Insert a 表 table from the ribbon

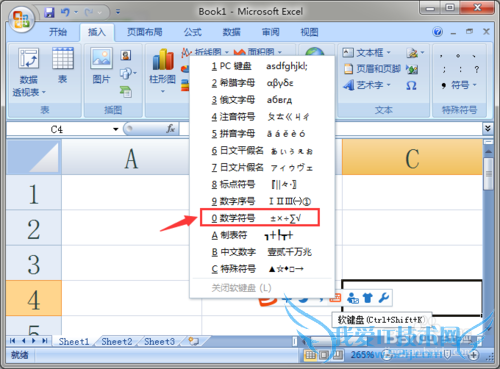coord(63,66)
